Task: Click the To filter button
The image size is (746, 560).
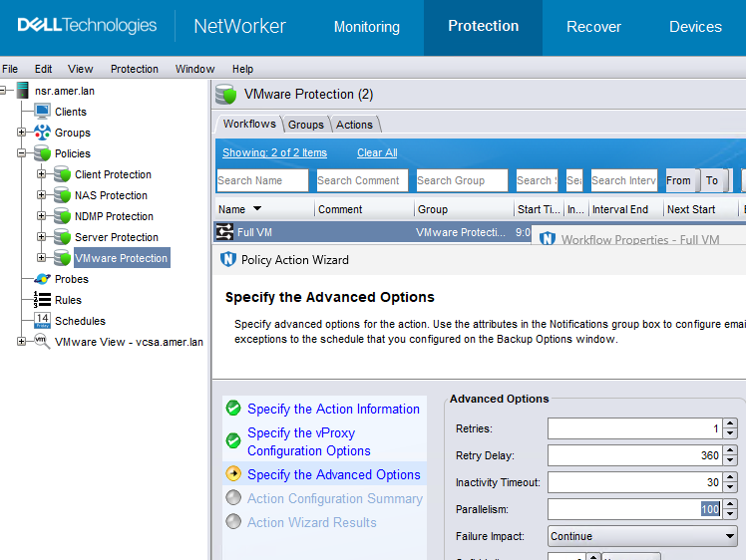Action: tap(715, 180)
